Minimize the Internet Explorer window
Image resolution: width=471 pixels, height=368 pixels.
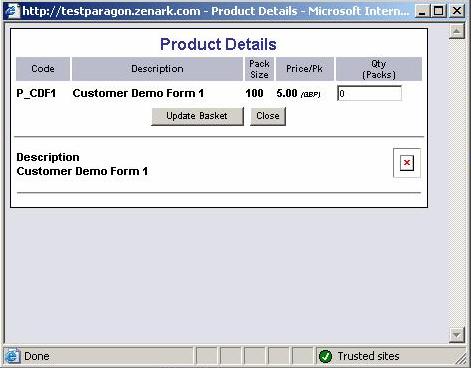point(422,11)
